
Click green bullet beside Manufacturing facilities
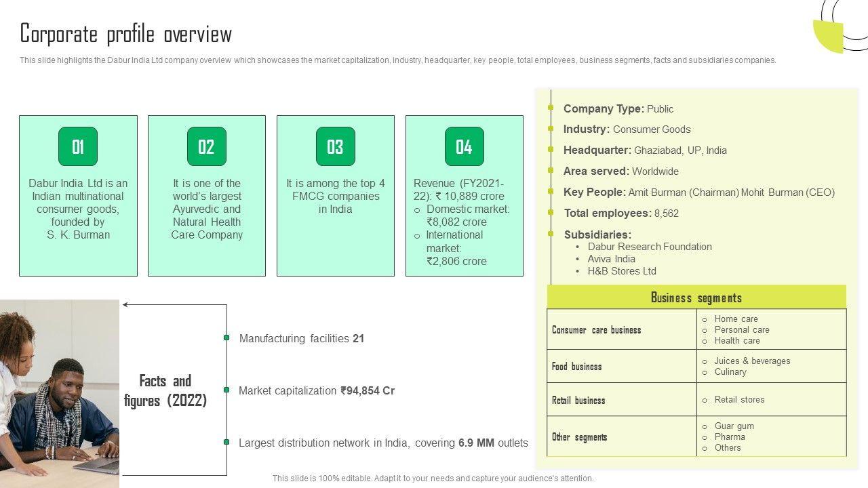pos(226,338)
